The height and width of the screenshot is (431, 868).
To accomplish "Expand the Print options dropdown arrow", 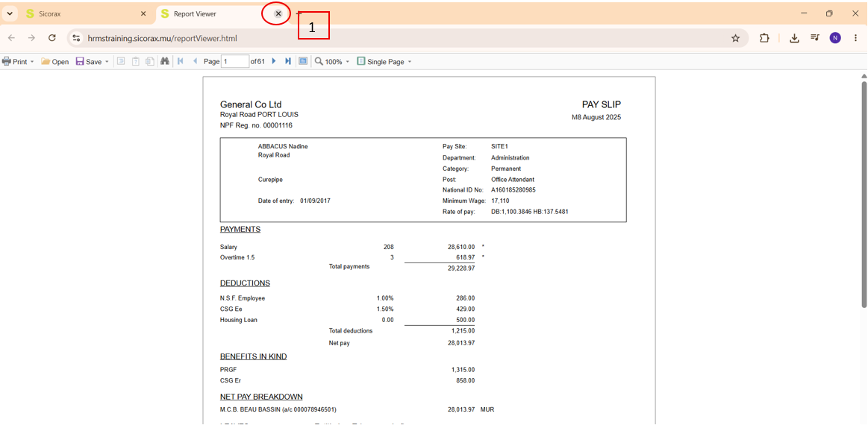I will click(32, 61).
